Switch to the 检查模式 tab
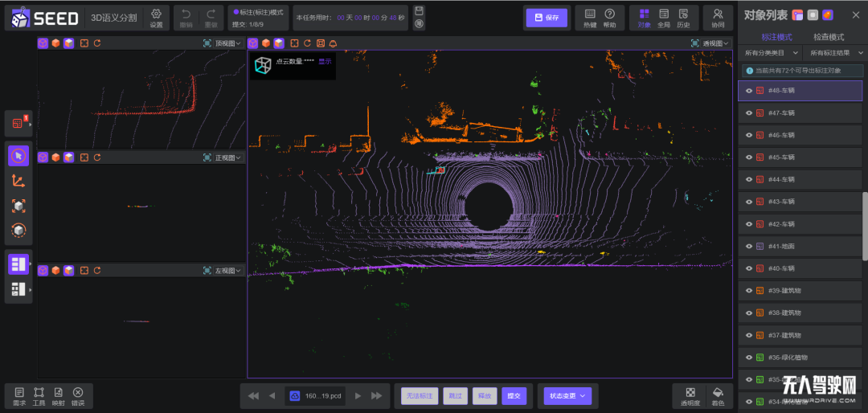This screenshot has width=868, height=413. pyautogui.click(x=828, y=37)
